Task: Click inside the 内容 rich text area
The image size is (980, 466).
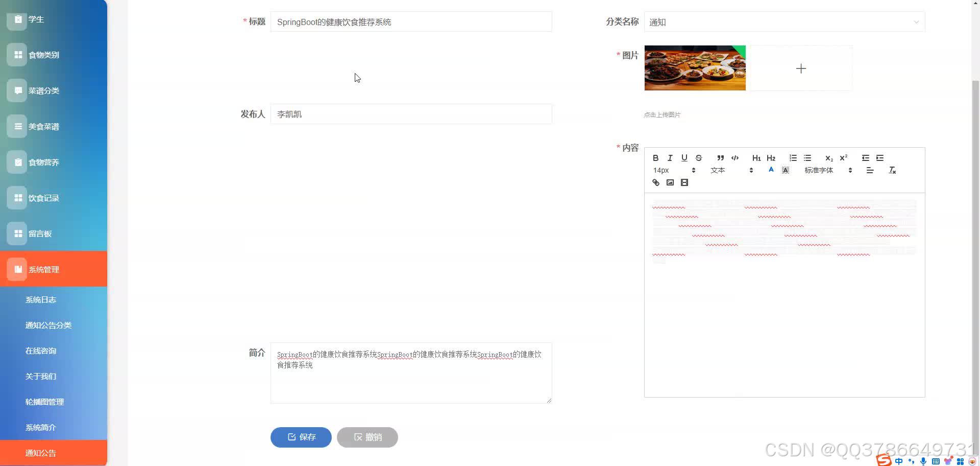Action: tap(784, 295)
